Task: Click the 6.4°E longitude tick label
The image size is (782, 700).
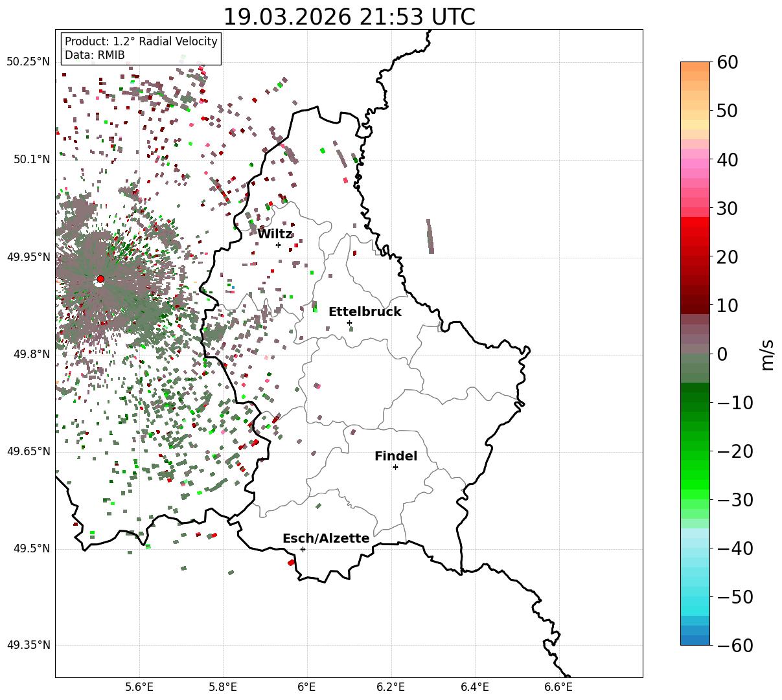Action: tap(475, 687)
